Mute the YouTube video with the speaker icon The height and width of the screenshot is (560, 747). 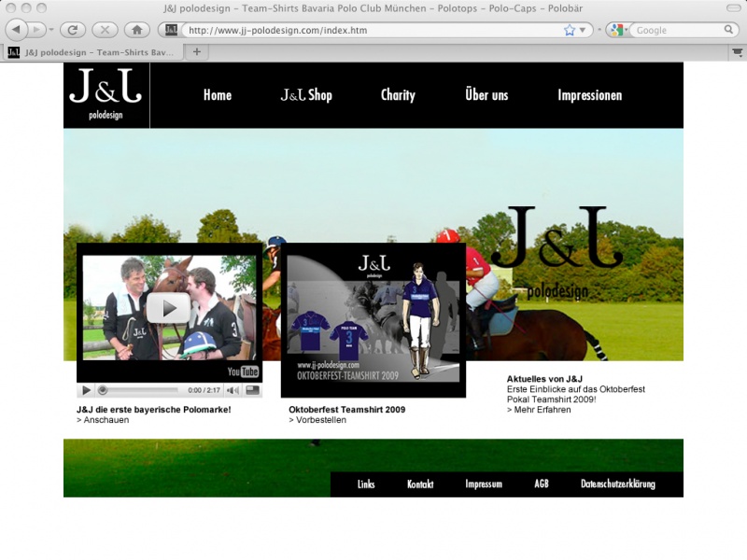click(x=233, y=390)
